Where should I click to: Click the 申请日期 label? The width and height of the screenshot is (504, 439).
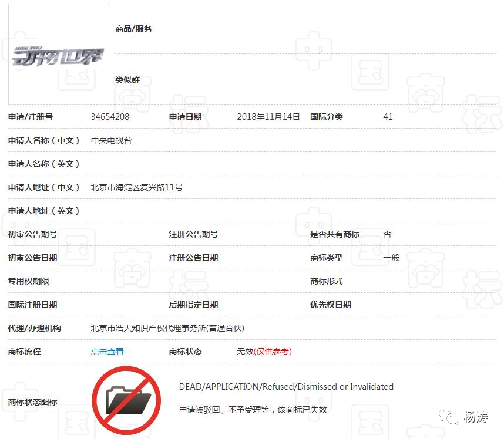pos(185,117)
